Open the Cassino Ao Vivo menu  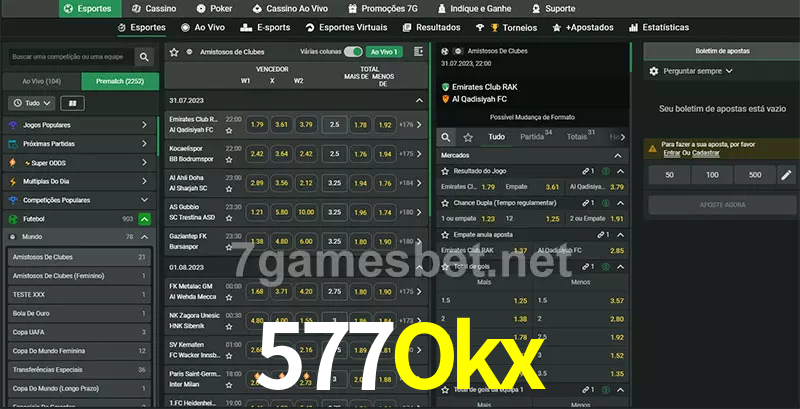(x=298, y=8)
